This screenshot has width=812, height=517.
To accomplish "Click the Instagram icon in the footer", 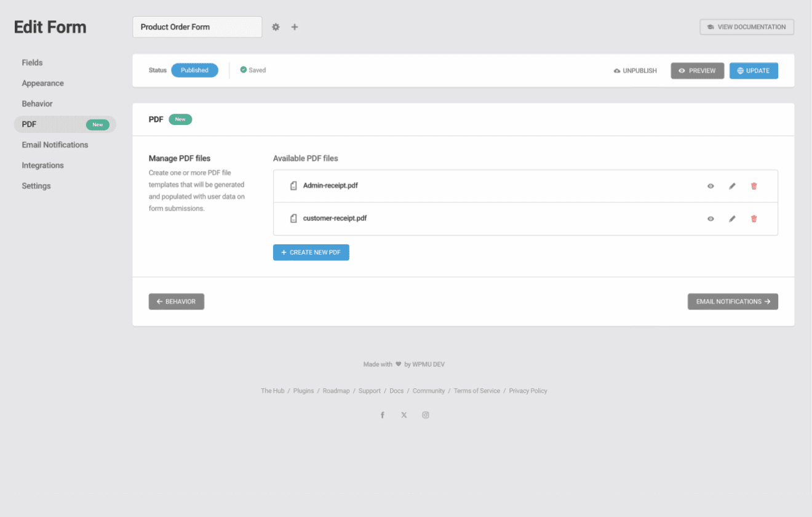I will coord(425,414).
